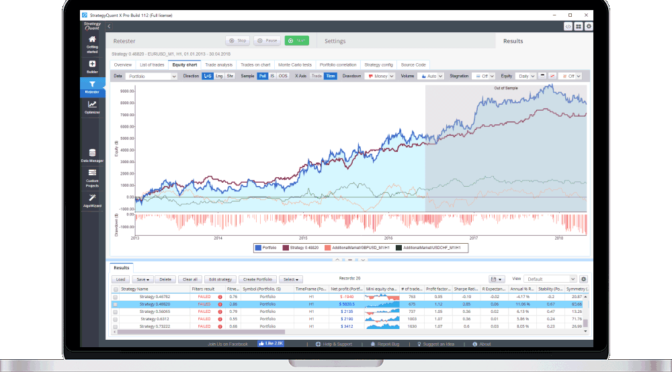
Task: Open the Save dropdown button
Action: (143, 279)
